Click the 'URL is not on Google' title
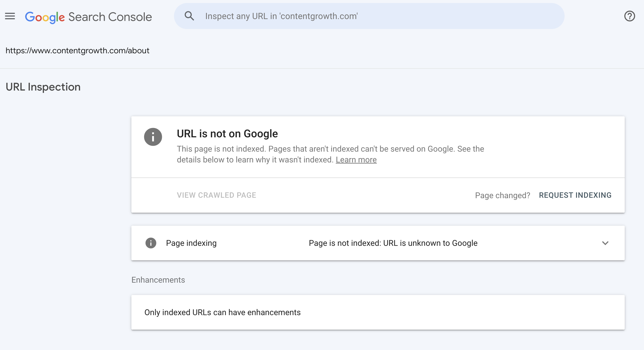The image size is (644, 350). pyautogui.click(x=227, y=134)
